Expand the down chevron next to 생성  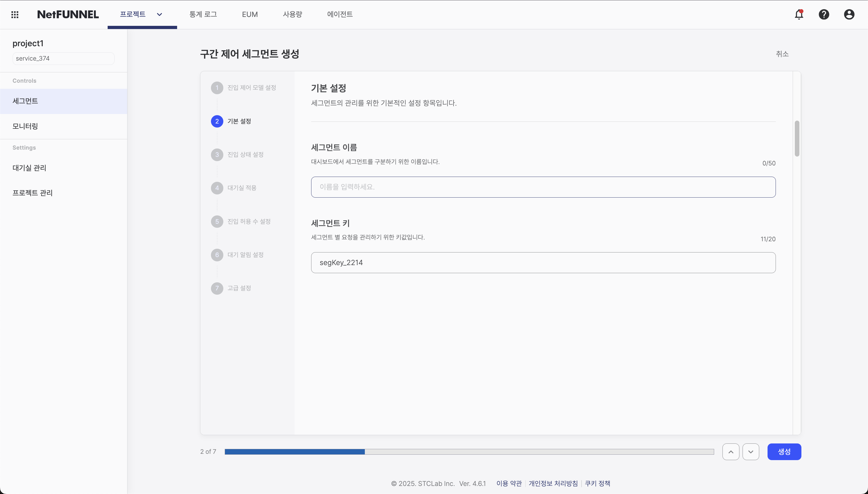pyautogui.click(x=751, y=451)
